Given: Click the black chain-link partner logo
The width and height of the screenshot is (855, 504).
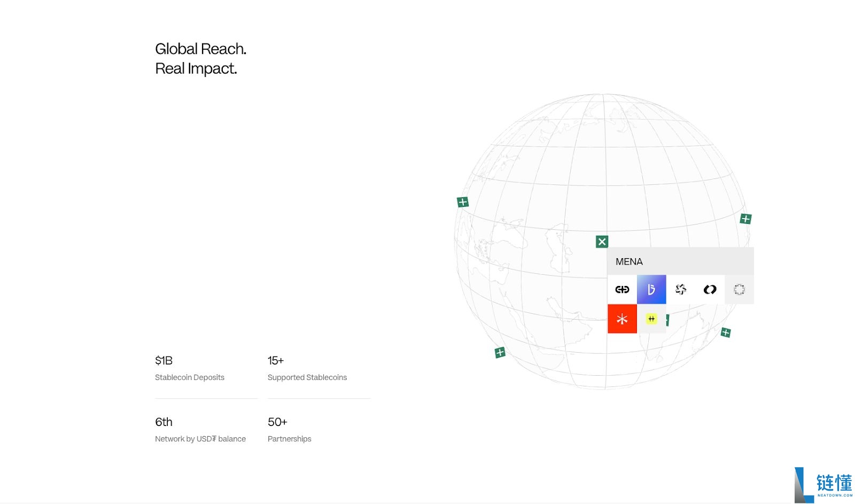Looking at the screenshot, I should click(622, 290).
